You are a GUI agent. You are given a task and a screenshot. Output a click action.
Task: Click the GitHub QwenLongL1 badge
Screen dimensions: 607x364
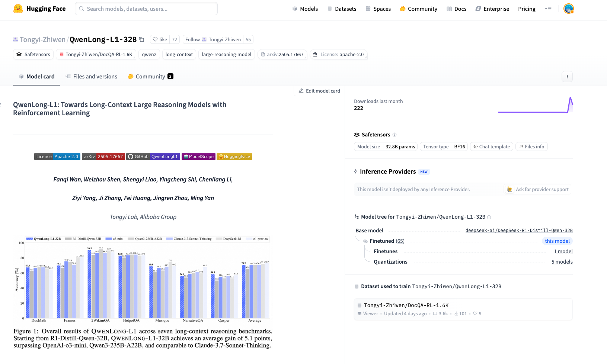coord(153,157)
